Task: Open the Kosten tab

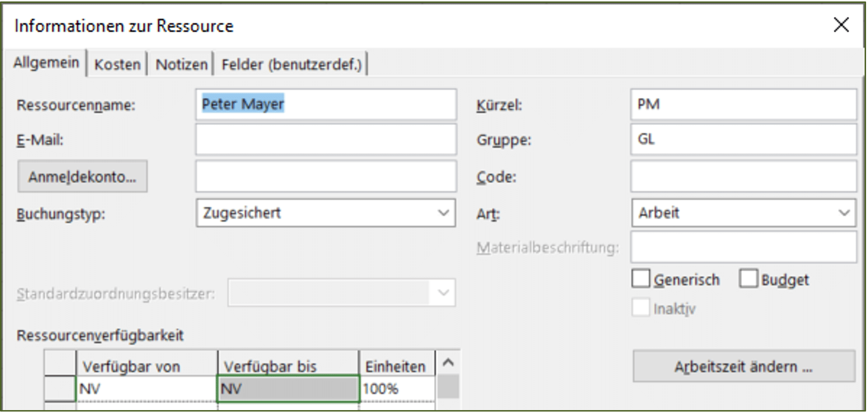Action: coord(117,64)
